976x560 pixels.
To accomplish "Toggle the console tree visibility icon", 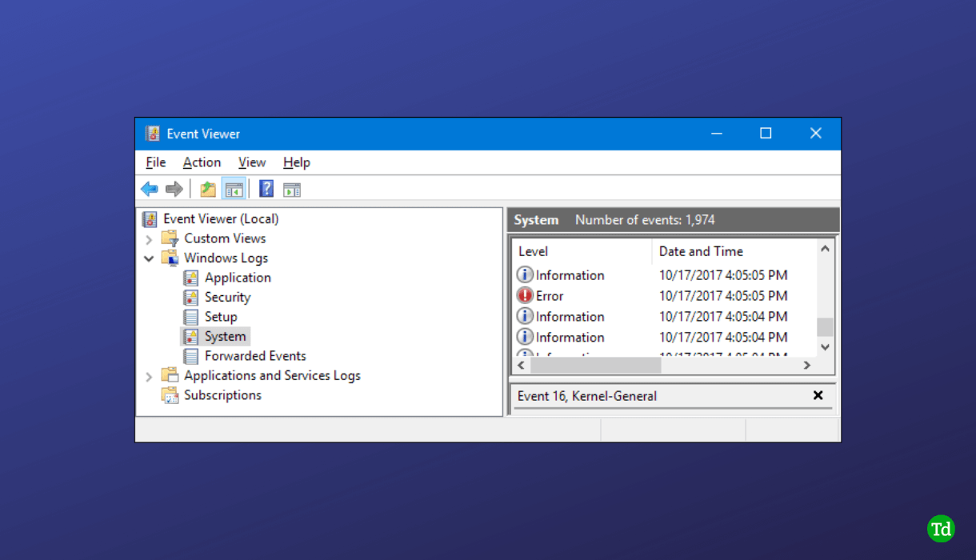I will click(x=234, y=188).
